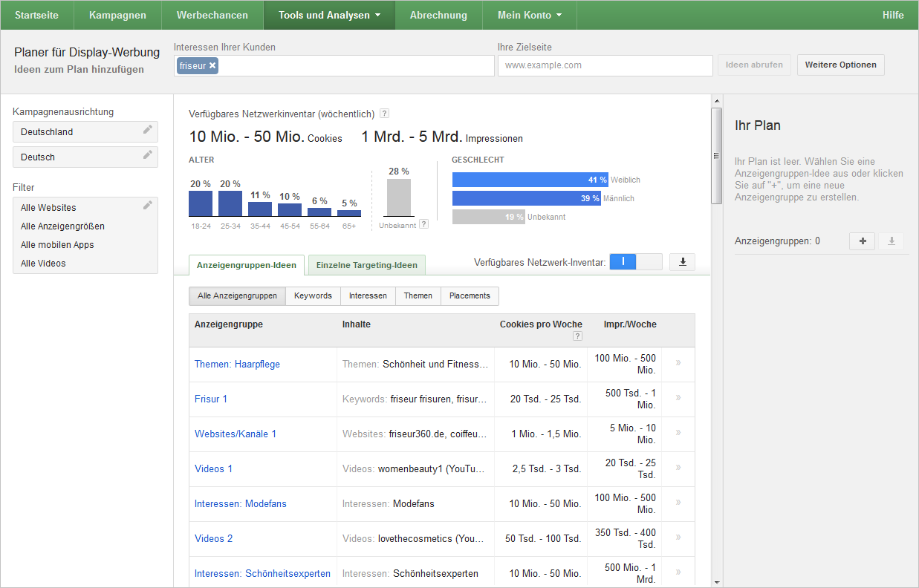919x588 pixels.
Task: Toggle Verfügbares Netzwerk-Inventar switch
Action: [635, 262]
